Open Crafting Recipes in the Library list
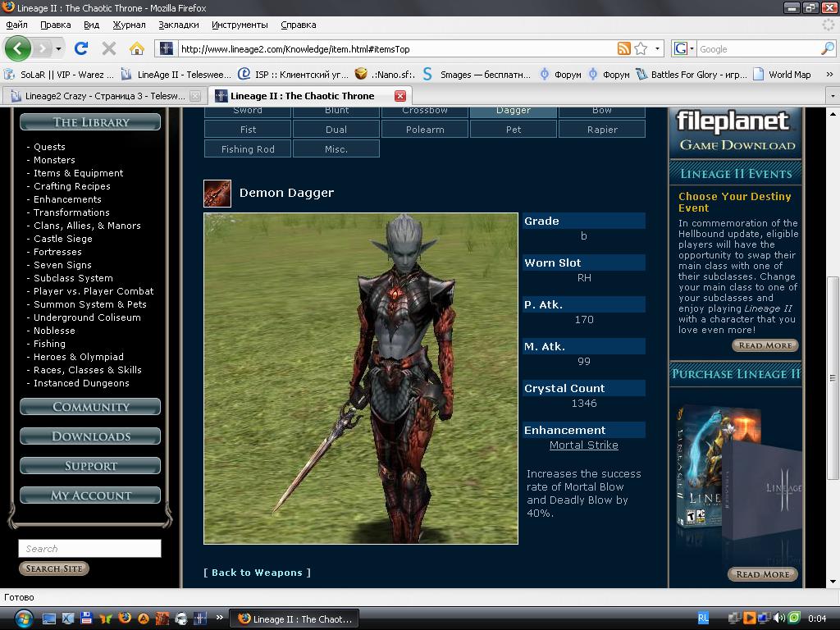 [x=71, y=186]
